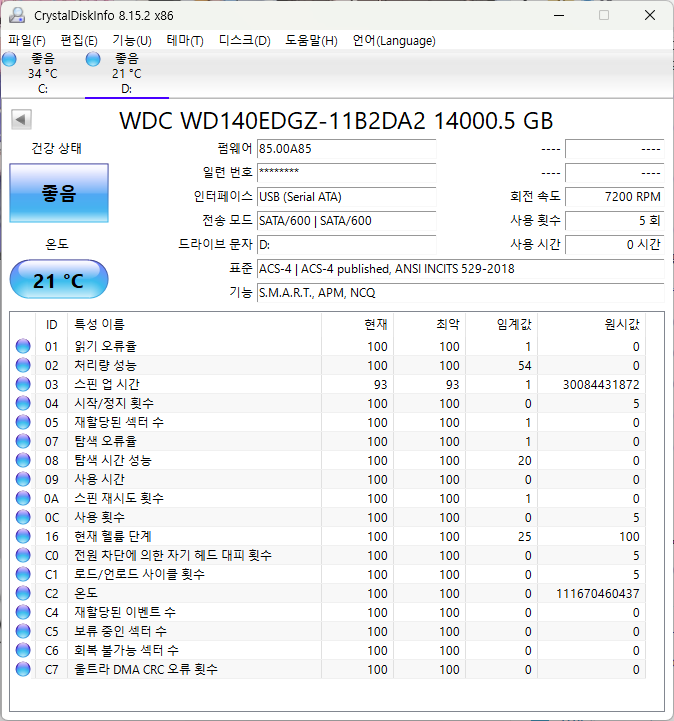This screenshot has height=721, width=674.
Task: Click the blue status orb for drive D:
Action: pyautogui.click(x=93, y=59)
